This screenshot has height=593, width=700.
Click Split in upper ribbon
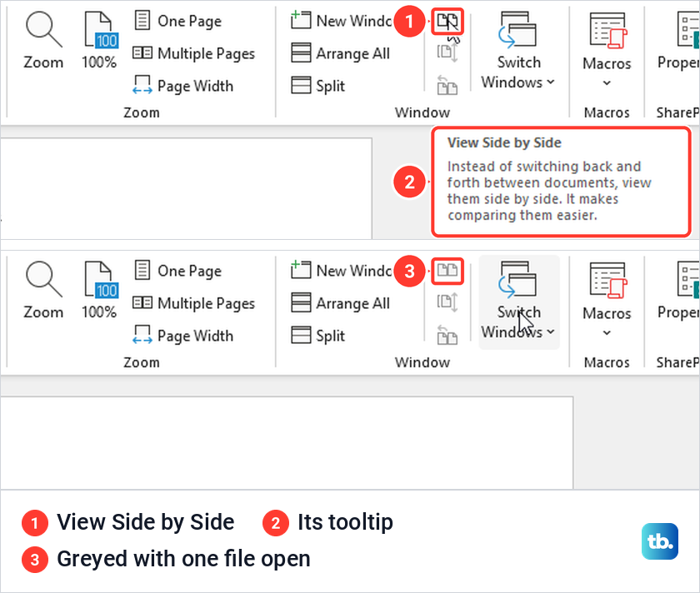pos(317,86)
